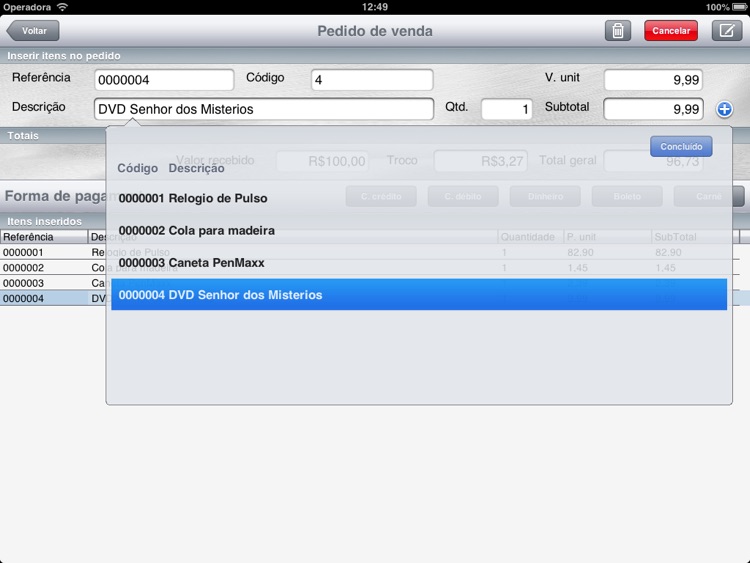This screenshot has width=750, height=563.
Task: Click the Código input field
Action: 372,80
